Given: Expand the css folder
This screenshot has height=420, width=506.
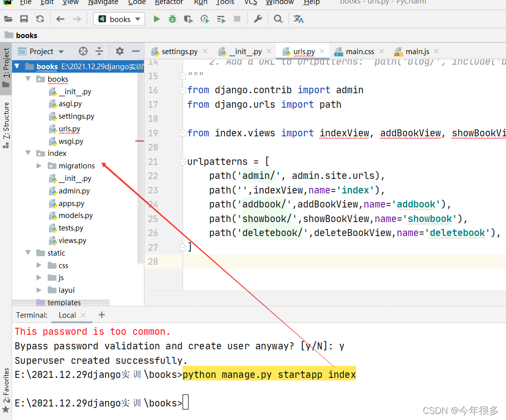Looking at the screenshot, I should (x=39, y=265).
